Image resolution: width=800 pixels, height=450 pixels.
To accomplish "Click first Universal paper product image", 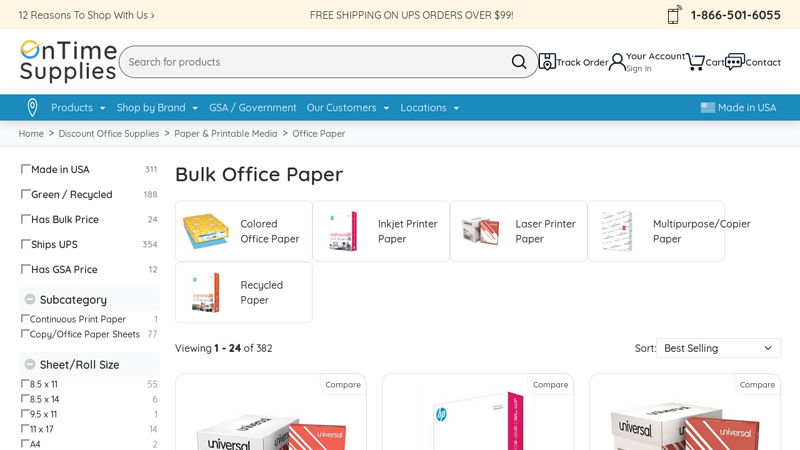I will coord(271,430).
